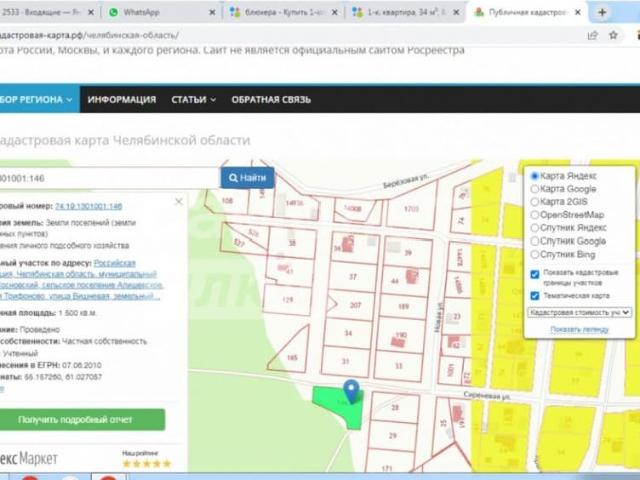The height and width of the screenshot is (480, 640).
Task: Click the five-star rating icons
Action: (146, 464)
